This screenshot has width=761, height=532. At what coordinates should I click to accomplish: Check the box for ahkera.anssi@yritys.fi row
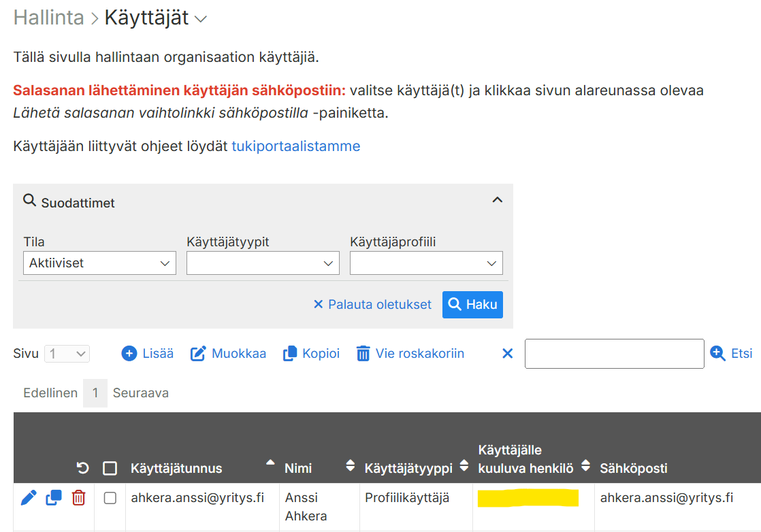coord(110,498)
